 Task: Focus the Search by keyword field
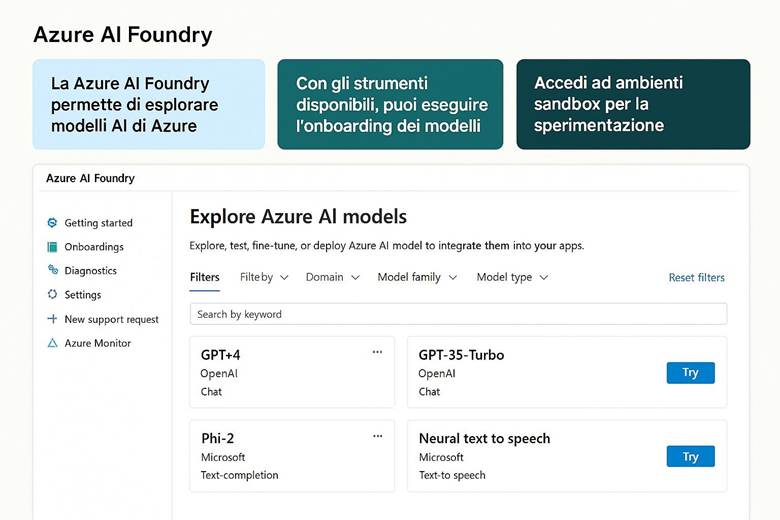pyautogui.click(x=458, y=314)
